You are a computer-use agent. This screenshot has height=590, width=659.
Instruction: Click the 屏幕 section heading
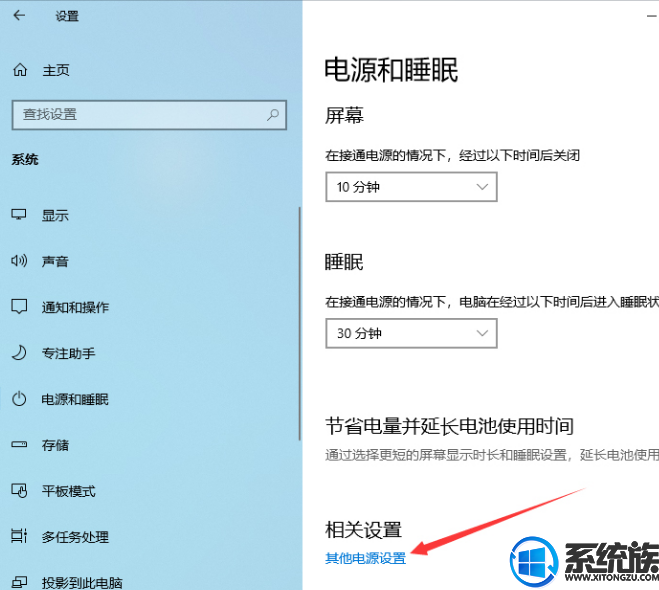(344, 116)
